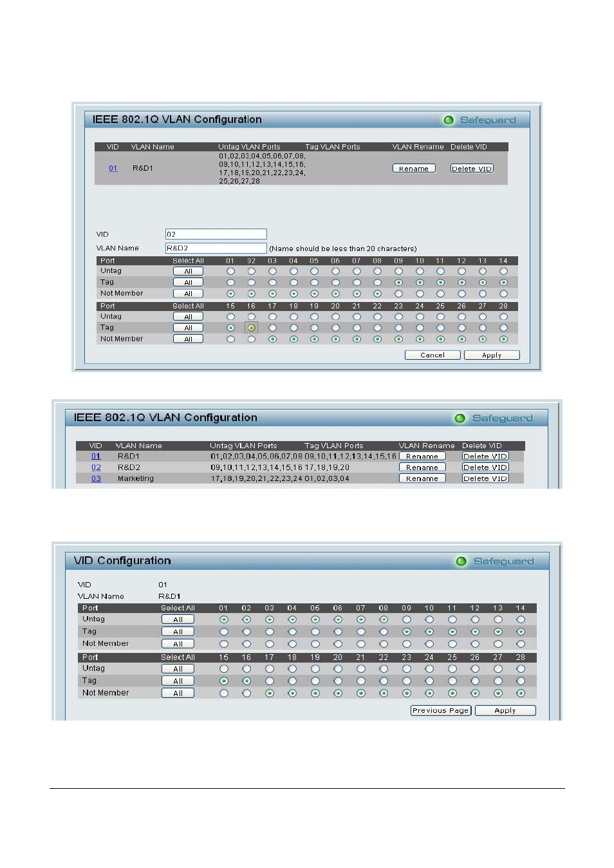Open VID 02 link for R&D2
Screen dimensions: 614x868
[x=96, y=467]
